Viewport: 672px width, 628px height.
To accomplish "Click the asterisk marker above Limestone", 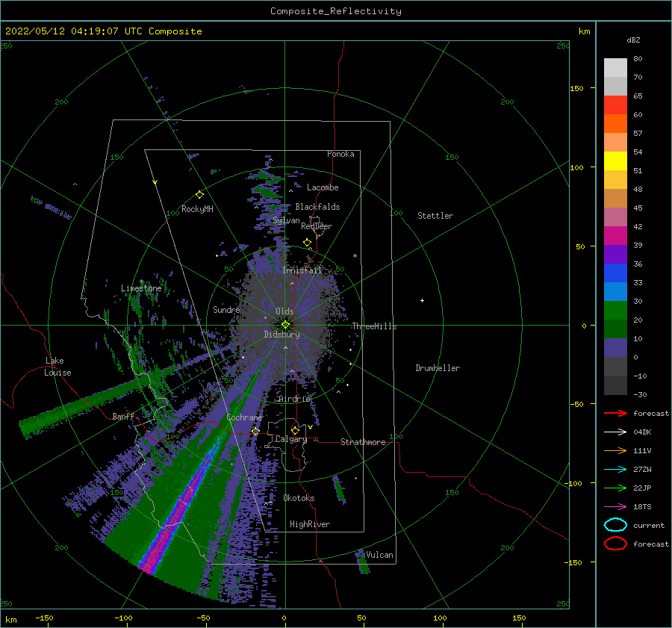I will [x=141, y=282].
